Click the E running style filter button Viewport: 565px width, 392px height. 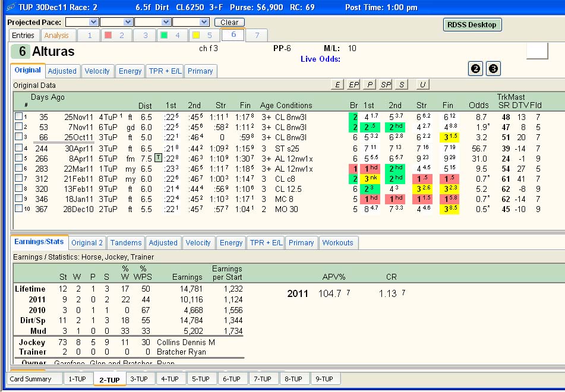[337, 85]
